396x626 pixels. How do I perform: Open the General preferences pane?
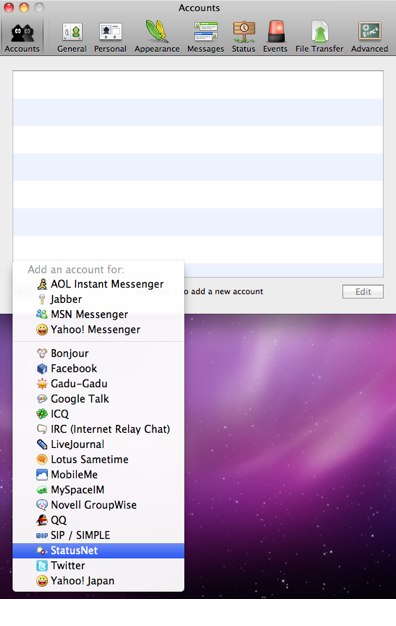[72, 38]
